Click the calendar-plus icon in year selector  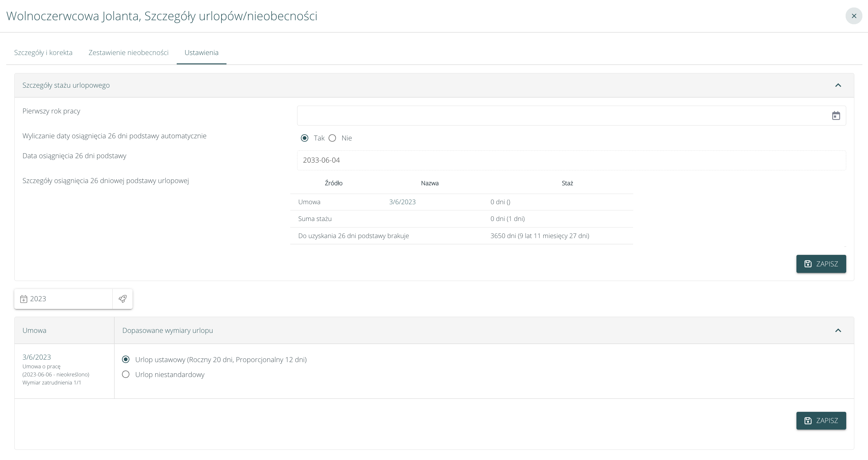tap(24, 299)
